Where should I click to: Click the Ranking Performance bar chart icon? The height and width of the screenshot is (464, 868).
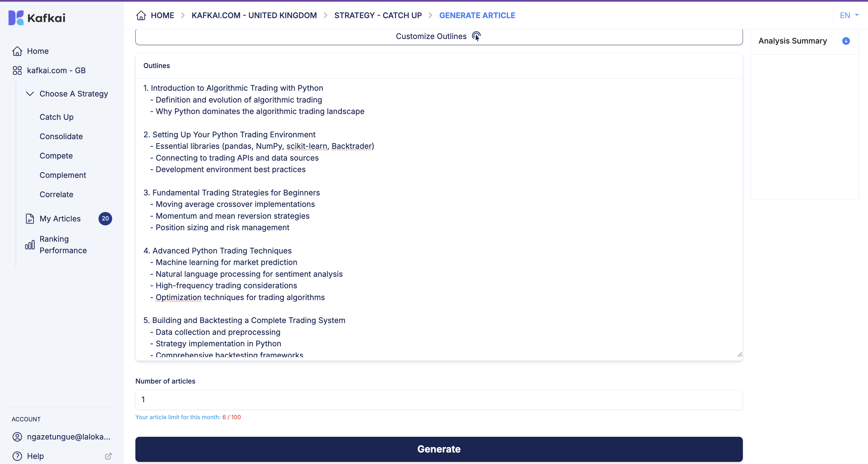(x=30, y=245)
